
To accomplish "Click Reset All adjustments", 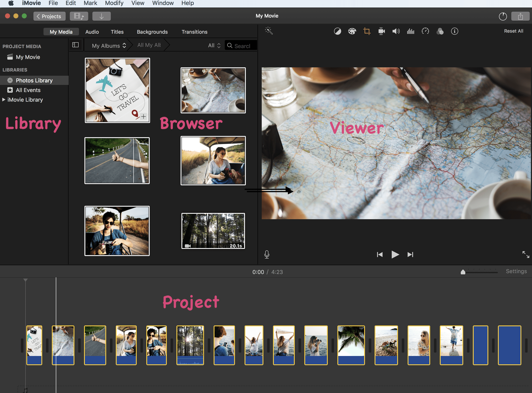I will coord(513,31).
